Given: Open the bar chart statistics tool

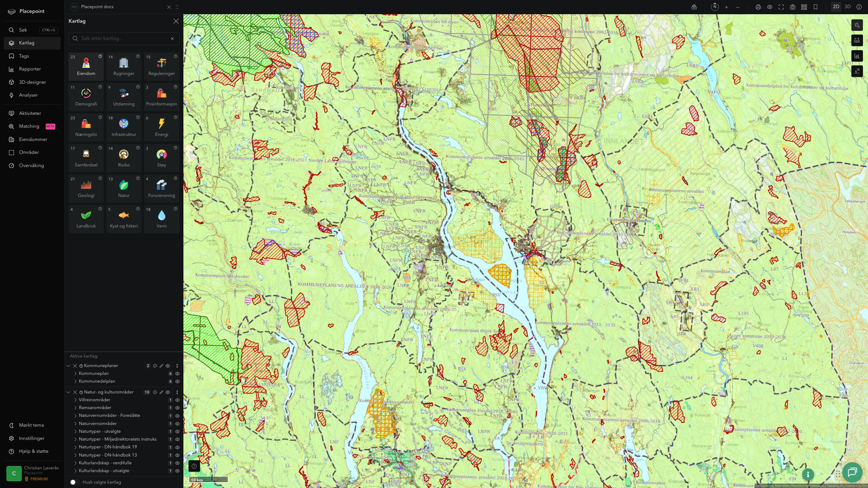Looking at the screenshot, I should click(857, 56).
